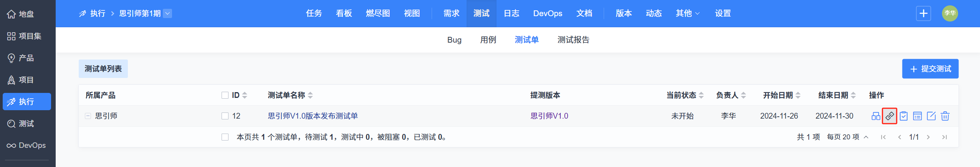Click the 提交测试 button
The image size is (980, 167).
pyautogui.click(x=930, y=69)
